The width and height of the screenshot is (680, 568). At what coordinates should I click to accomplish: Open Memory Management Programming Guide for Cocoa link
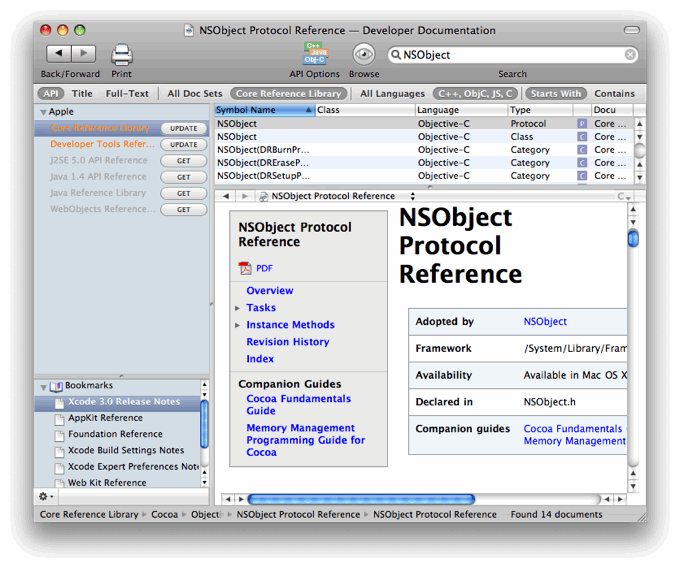pyautogui.click(x=305, y=440)
